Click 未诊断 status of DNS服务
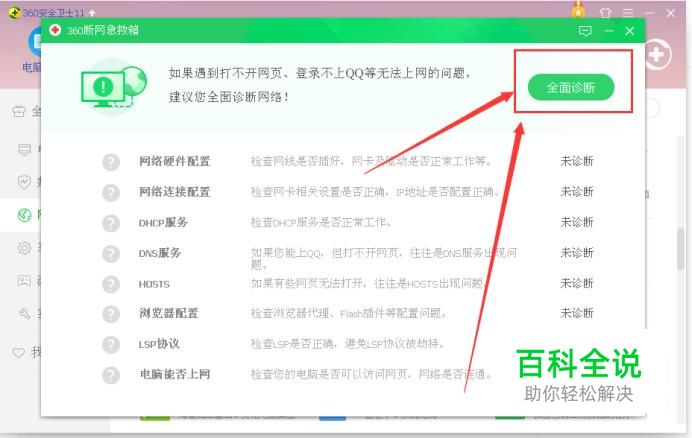Image resolution: width=692 pixels, height=438 pixels. click(x=577, y=253)
